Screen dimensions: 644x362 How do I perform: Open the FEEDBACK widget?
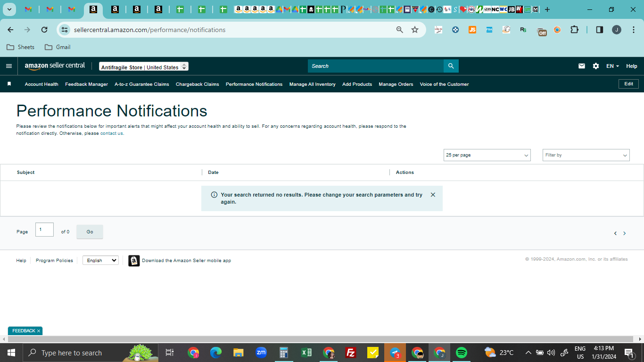point(24,331)
